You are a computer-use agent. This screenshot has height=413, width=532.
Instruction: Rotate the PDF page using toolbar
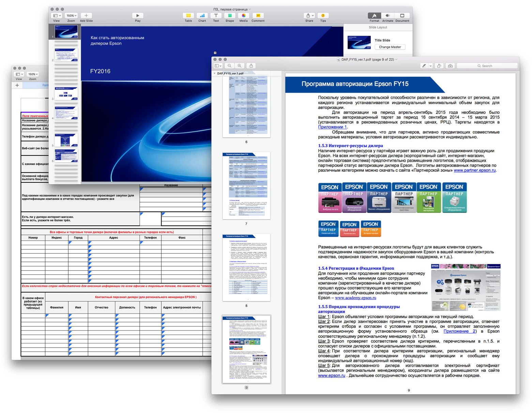click(439, 66)
